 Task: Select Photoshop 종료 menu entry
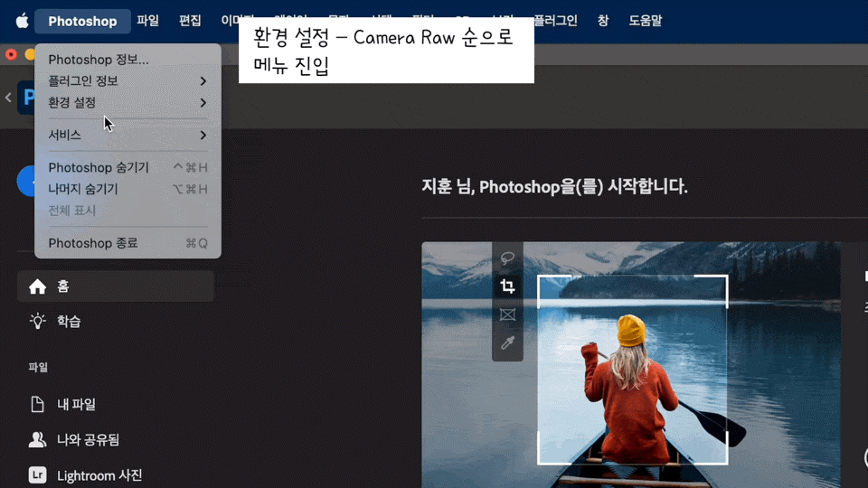point(127,243)
